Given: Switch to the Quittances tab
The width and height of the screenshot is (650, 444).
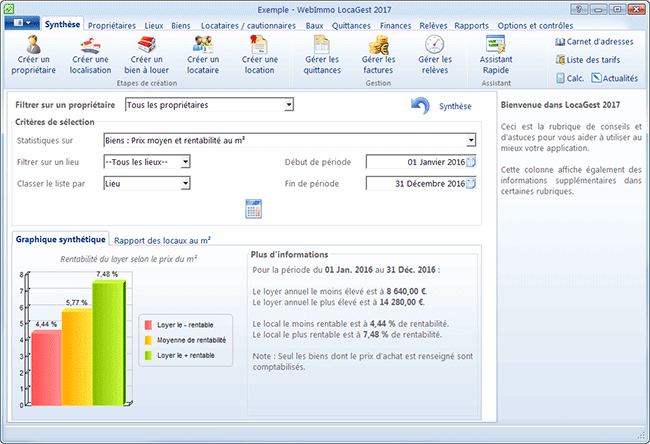Looking at the screenshot, I should [350, 25].
